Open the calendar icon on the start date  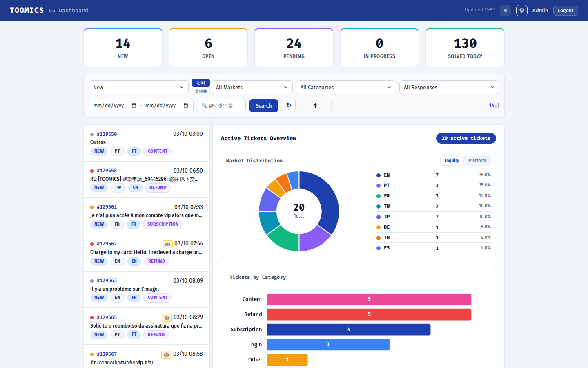click(134, 105)
